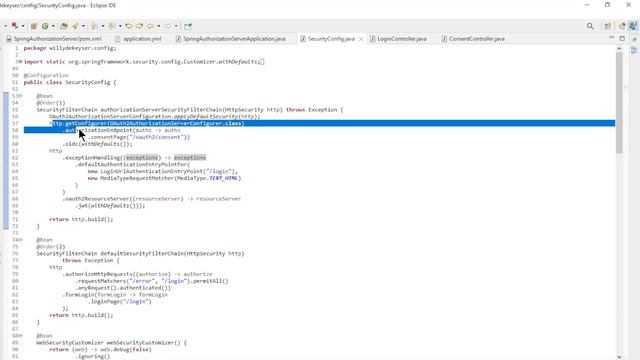Image resolution: width=640 pixels, height=360 pixels.
Task: Click the editor scrollbar up arrow
Action: [619, 49]
